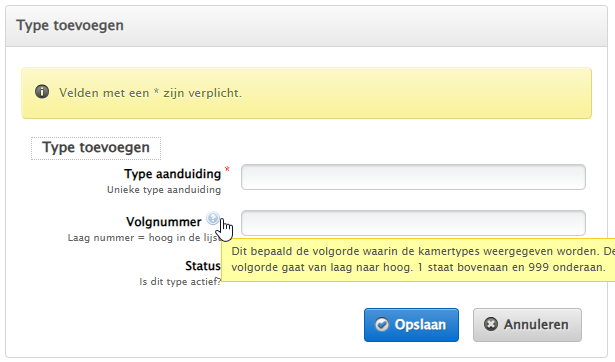Click the checkmark icon on Opslaan

point(382,325)
